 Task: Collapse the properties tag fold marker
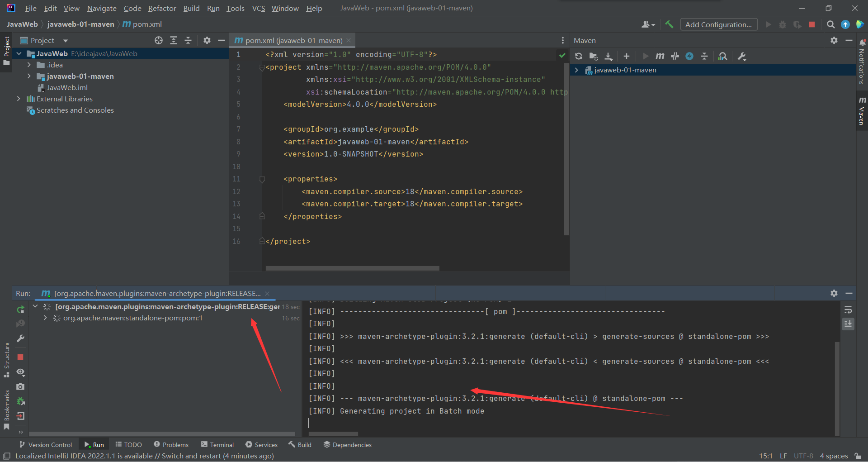tap(262, 179)
